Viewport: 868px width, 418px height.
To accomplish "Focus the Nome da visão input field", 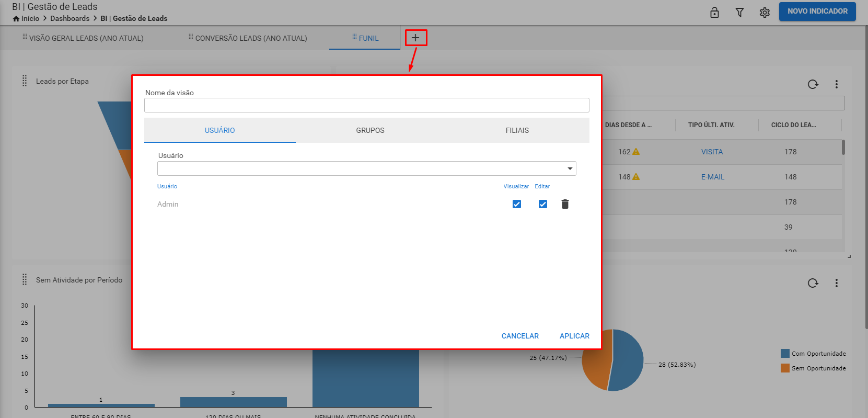I will click(367, 105).
